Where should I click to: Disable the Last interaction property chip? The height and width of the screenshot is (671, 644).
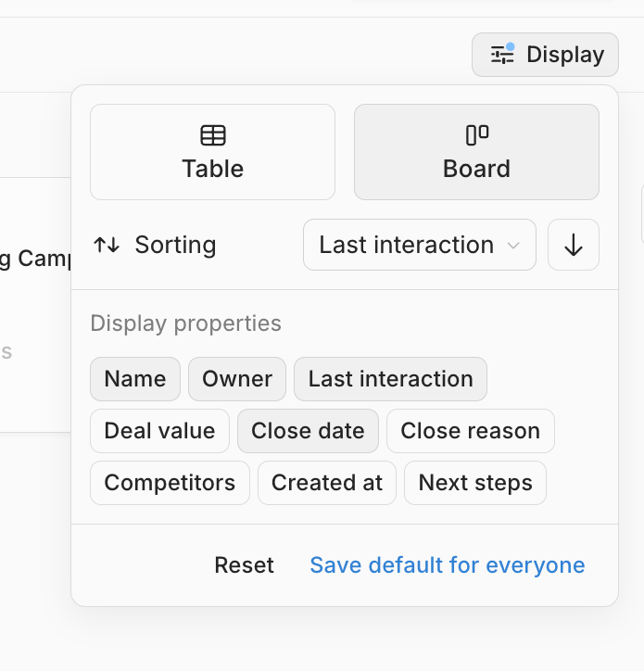click(390, 379)
